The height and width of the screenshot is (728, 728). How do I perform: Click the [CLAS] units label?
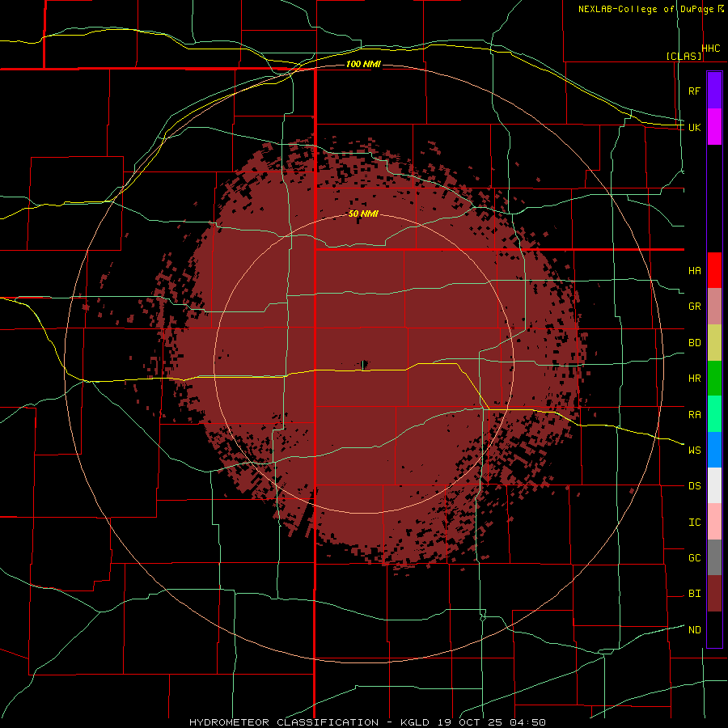click(x=684, y=56)
